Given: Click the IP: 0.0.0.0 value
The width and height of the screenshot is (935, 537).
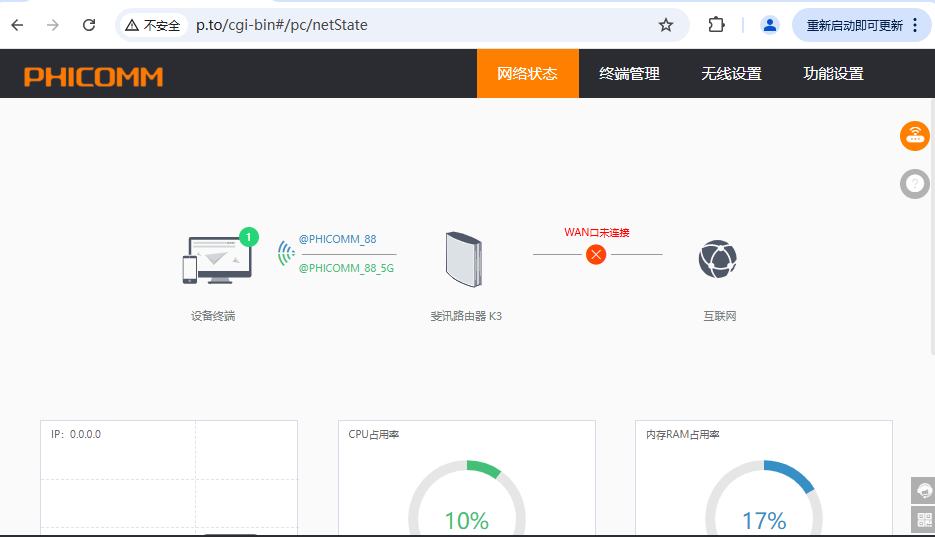Looking at the screenshot, I should [x=76, y=434].
